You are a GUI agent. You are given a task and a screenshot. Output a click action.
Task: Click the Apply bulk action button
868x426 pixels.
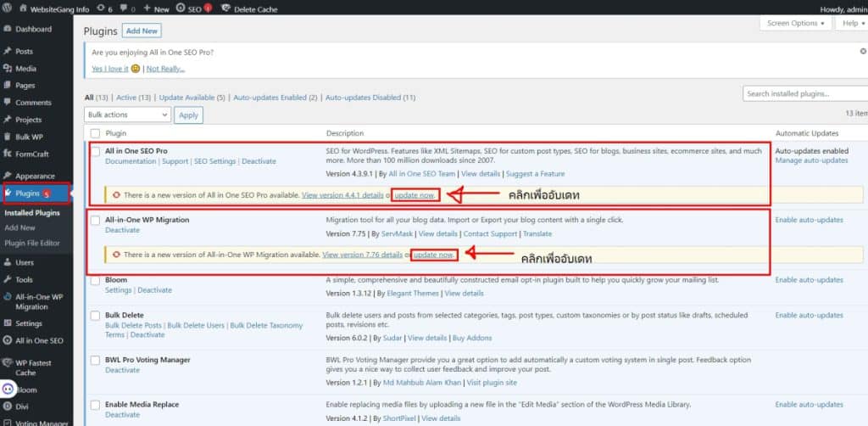pyautogui.click(x=189, y=115)
